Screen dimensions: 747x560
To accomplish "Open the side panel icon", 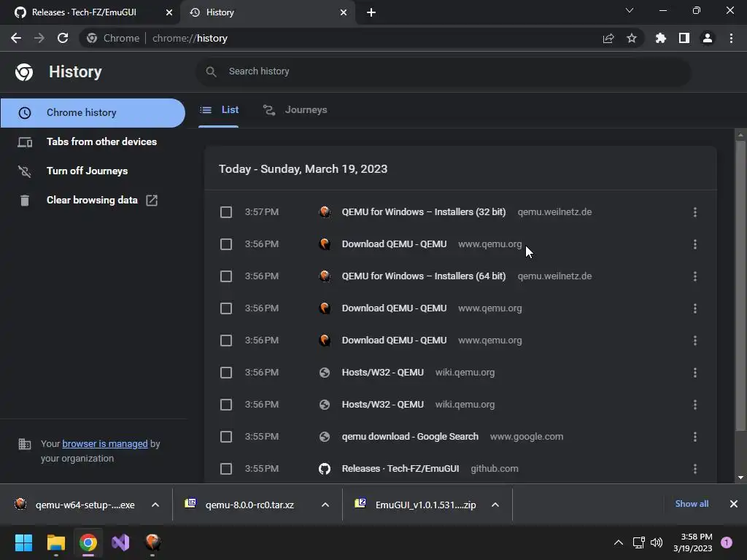I will pos(684,38).
